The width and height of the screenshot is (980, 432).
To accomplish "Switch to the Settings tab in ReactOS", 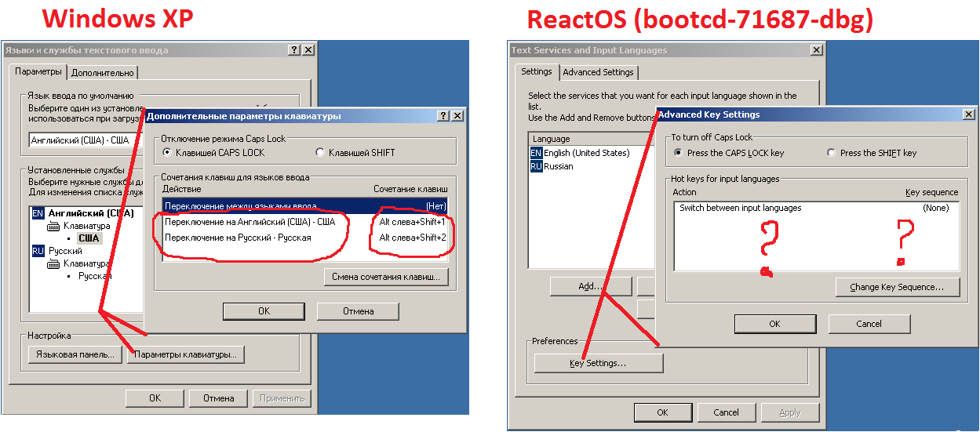I will 537,71.
